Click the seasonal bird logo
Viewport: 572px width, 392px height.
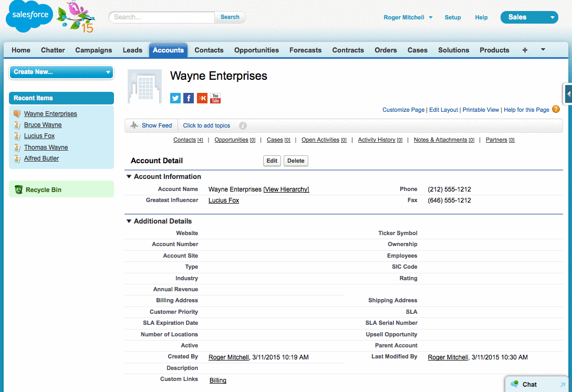[x=77, y=16]
